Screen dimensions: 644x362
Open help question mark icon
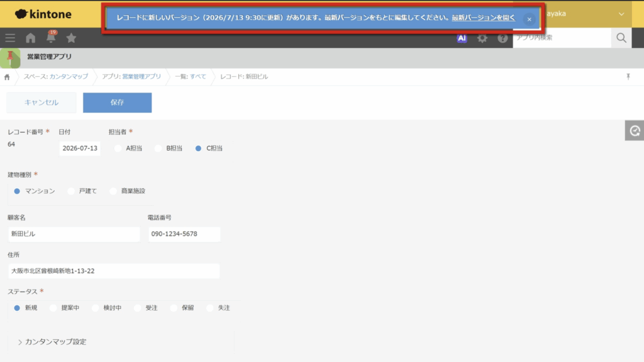[502, 38]
